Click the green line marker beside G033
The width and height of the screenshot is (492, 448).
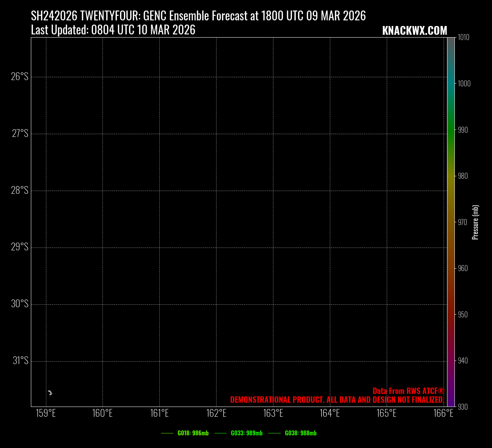coord(220,433)
